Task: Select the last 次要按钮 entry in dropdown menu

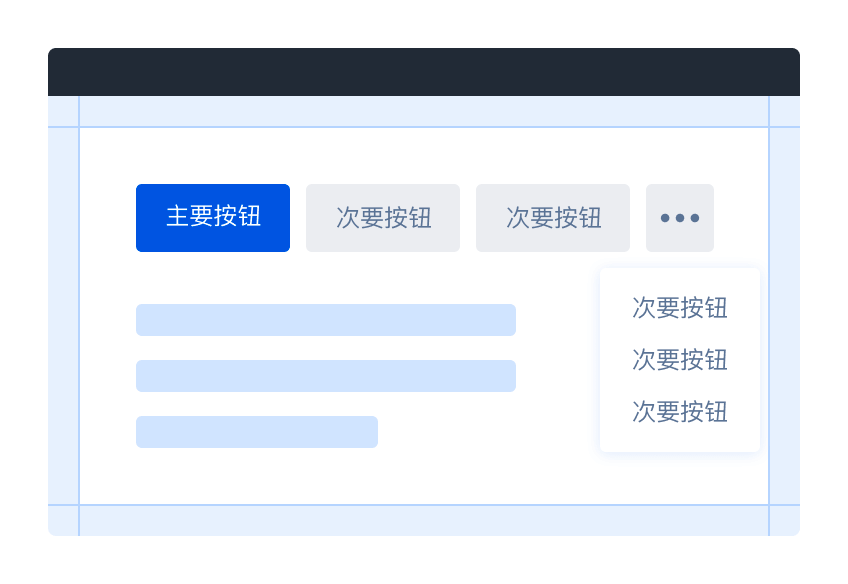Action: pos(680,412)
